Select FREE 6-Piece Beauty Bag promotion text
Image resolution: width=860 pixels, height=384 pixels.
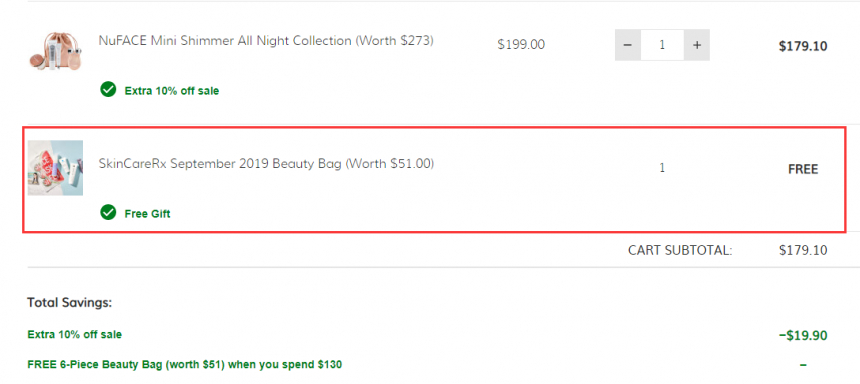click(x=184, y=364)
